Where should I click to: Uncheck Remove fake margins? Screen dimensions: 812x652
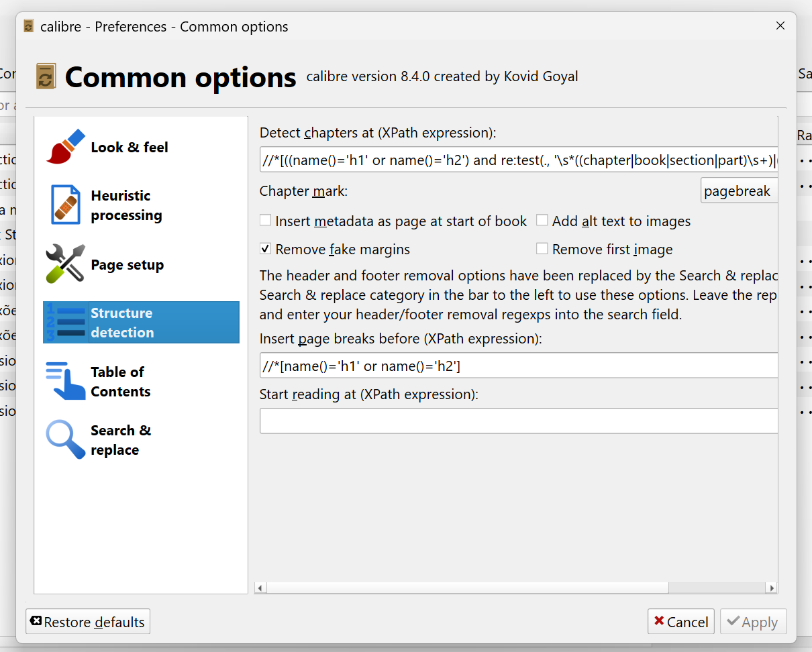coord(266,249)
